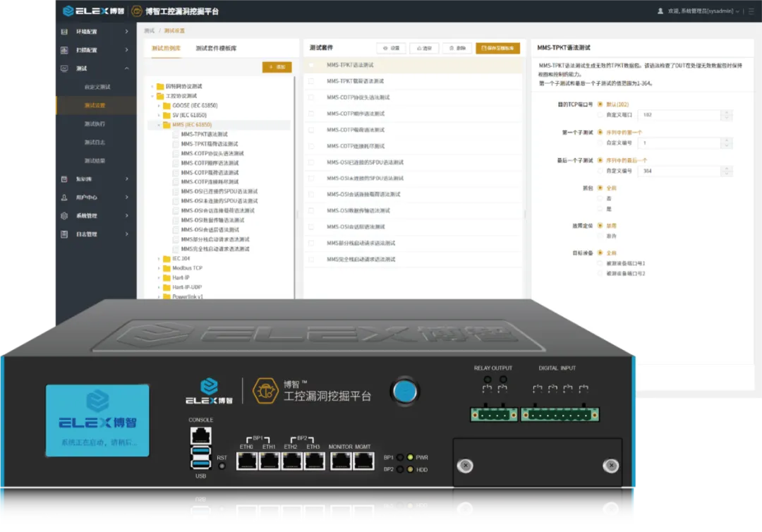
Task: Click the test case tree vertical scrollbar
Action: coord(294,187)
